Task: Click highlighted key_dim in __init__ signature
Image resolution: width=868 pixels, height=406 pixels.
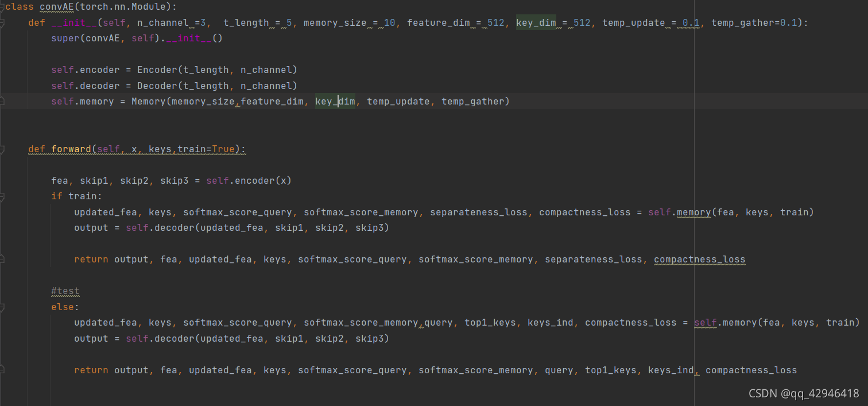Action: [x=536, y=23]
